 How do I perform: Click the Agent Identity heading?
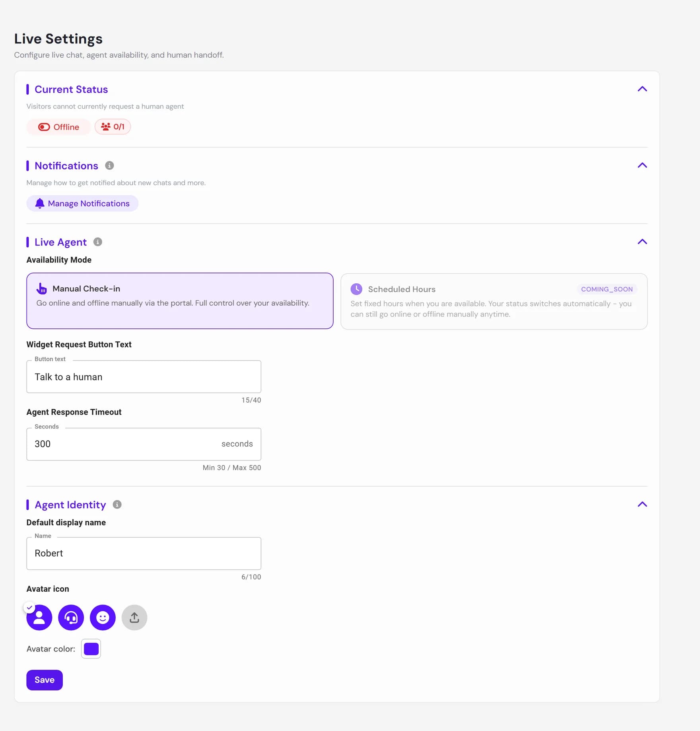click(x=70, y=505)
